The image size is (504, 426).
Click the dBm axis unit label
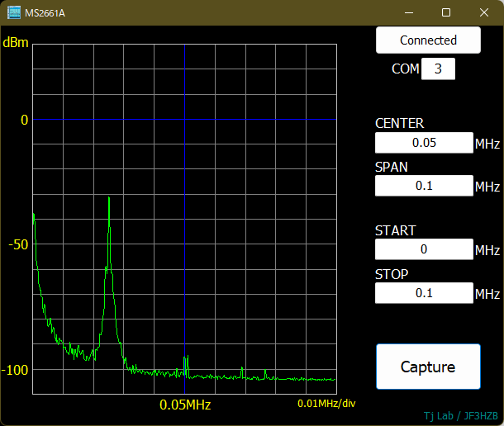tap(17, 42)
